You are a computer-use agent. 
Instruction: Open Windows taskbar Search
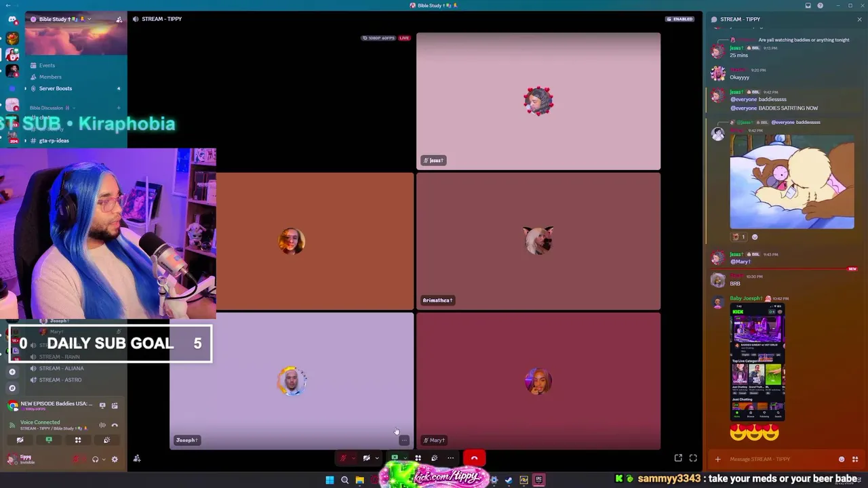point(344,480)
